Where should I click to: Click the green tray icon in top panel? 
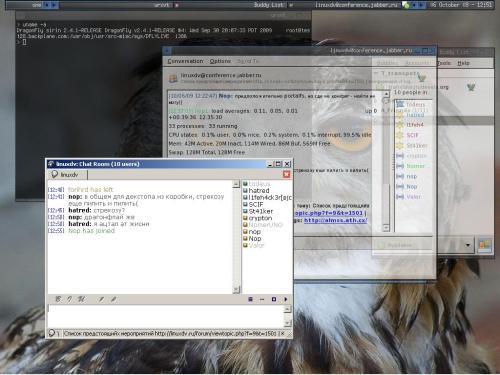point(406,5)
